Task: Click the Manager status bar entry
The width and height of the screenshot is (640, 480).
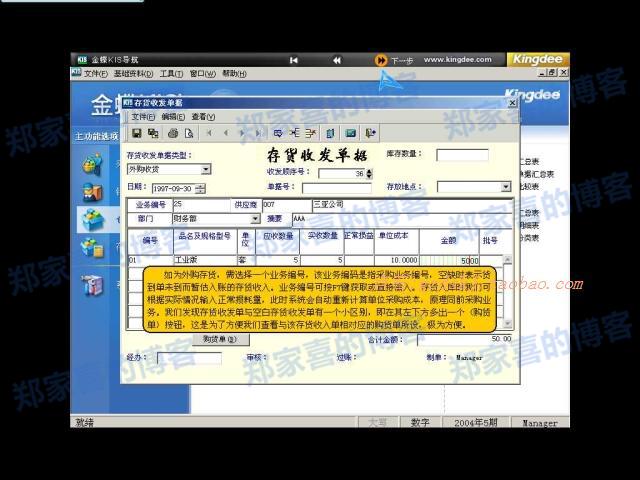Action: (x=540, y=423)
